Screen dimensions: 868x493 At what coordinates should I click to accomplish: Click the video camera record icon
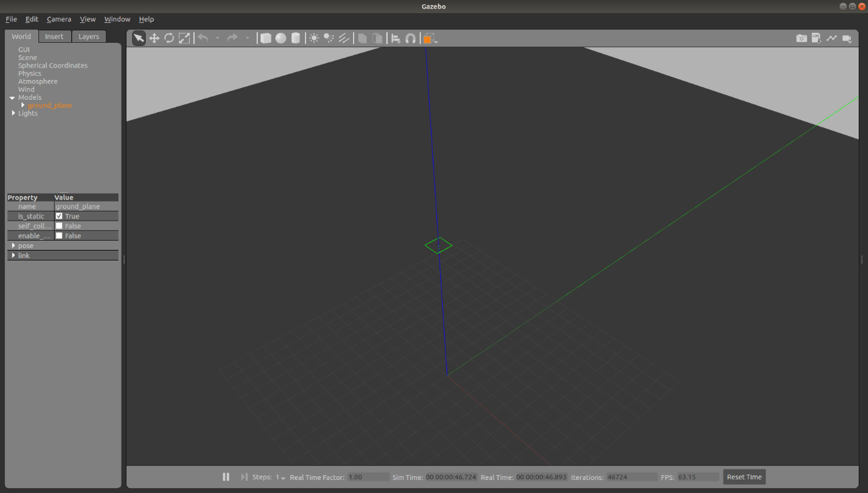coord(847,38)
